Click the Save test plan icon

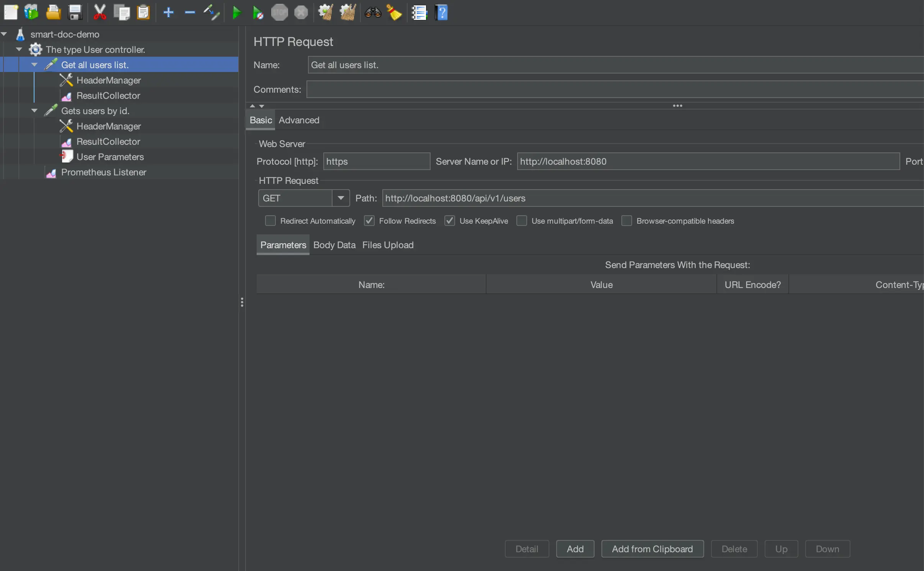75,13
